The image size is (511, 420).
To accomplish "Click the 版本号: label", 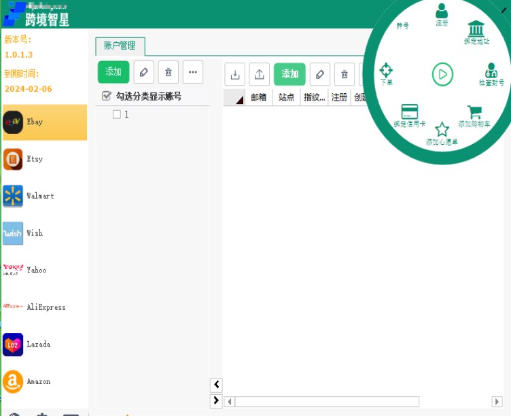I will coord(18,39).
